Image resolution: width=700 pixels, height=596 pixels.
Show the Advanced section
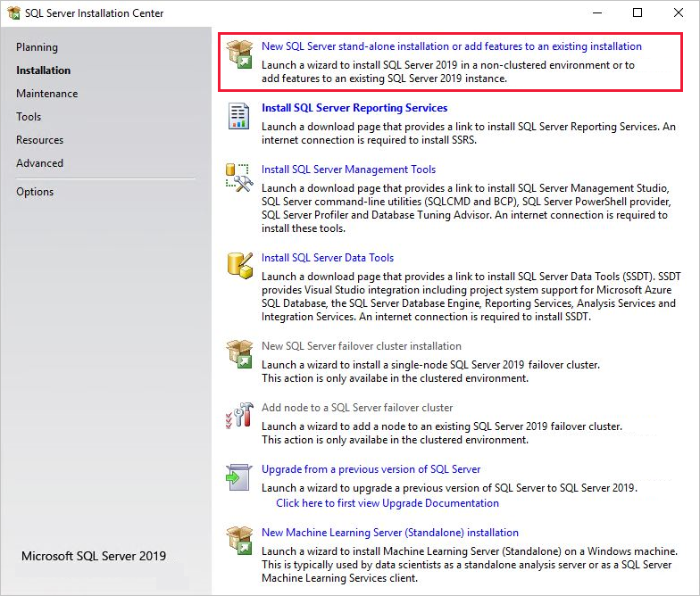click(39, 163)
